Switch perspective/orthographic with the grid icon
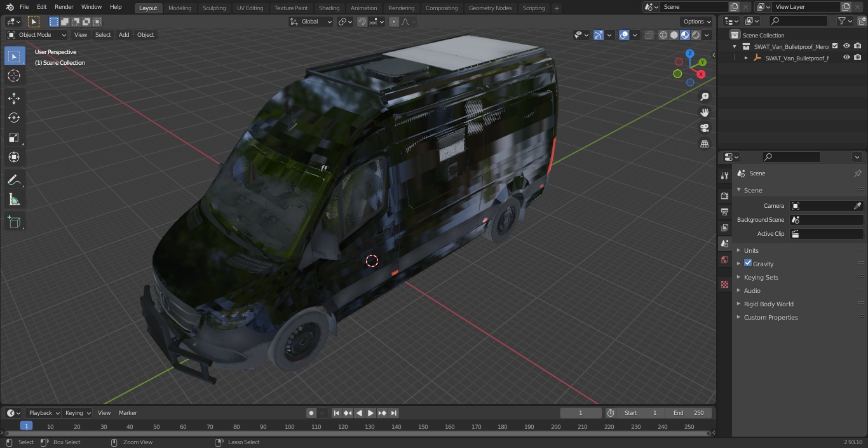This screenshot has width=868, height=448. (x=705, y=144)
